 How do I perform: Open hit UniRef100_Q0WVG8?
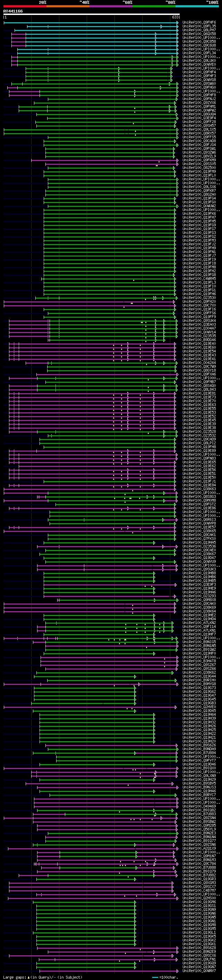pyautogui.click(x=199, y=80)
